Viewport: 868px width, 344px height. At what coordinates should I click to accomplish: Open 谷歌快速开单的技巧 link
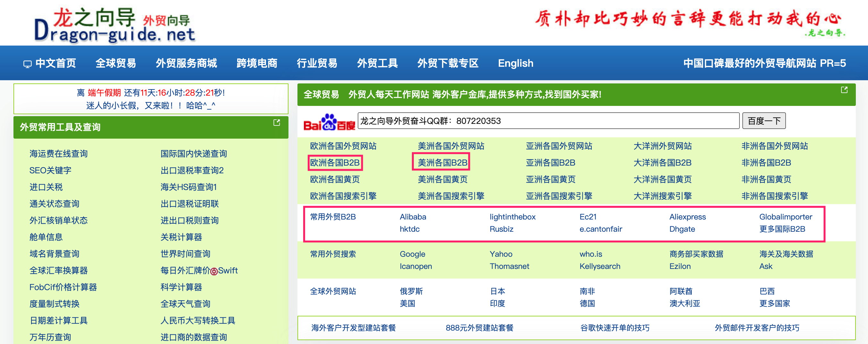tap(614, 328)
